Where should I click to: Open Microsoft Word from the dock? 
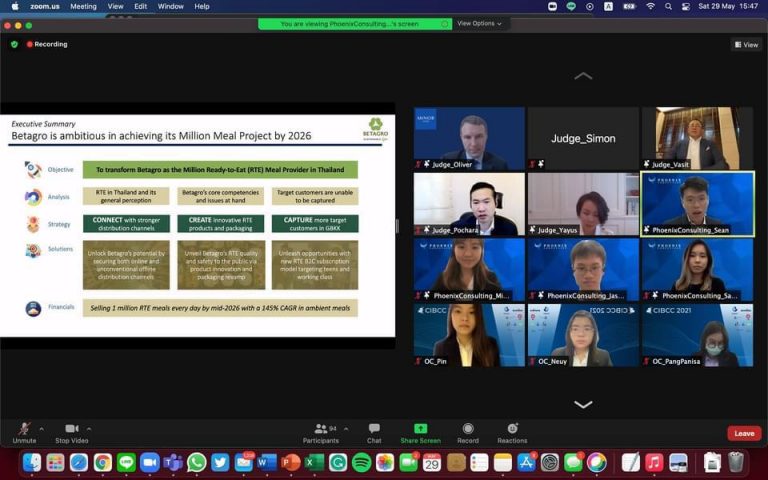[x=267, y=462]
